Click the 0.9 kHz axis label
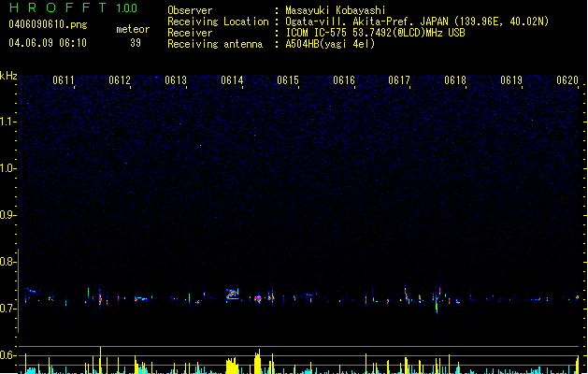This screenshot has height=374, width=588. coord(7,215)
